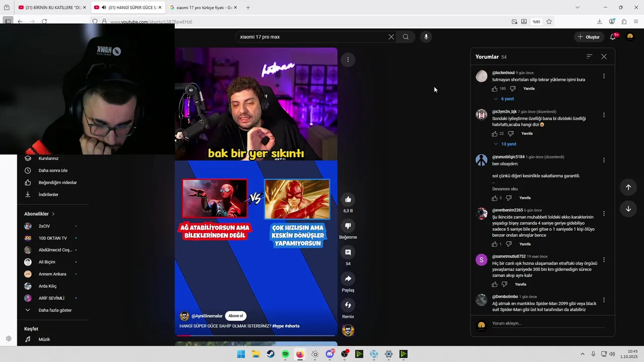Go to the previous short
Viewport: 644px width, 362px height.
[x=628, y=187]
